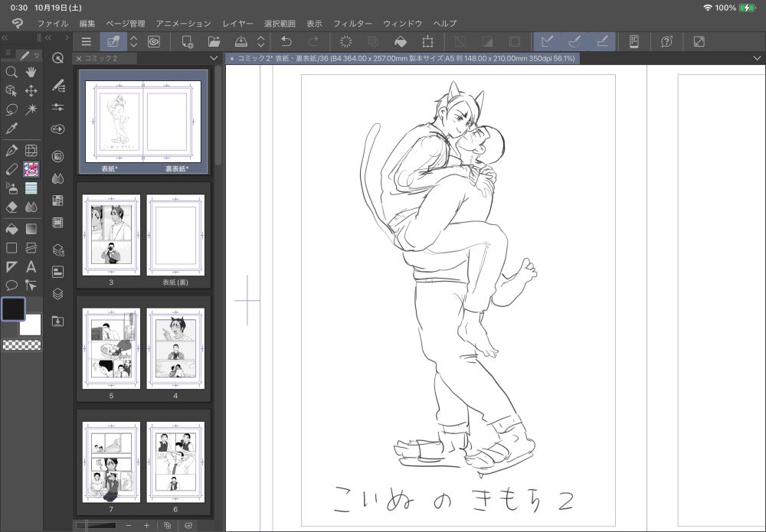Image resolution: width=766 pixels, height=532 pixels.
Task: Toggle snap to ruler in command bar
Action: pos(547,42)
